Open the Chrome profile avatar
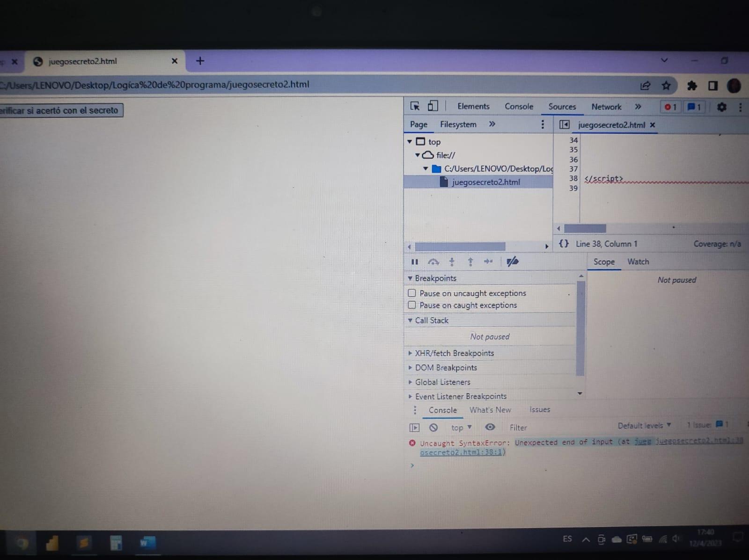749x560 pixels. point(734,85)
